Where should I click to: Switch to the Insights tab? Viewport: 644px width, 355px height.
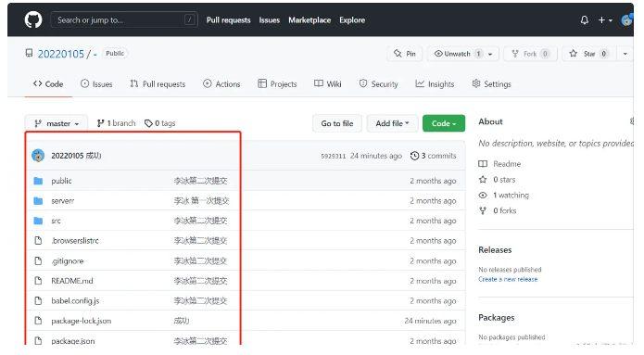(x=435, y=83)
